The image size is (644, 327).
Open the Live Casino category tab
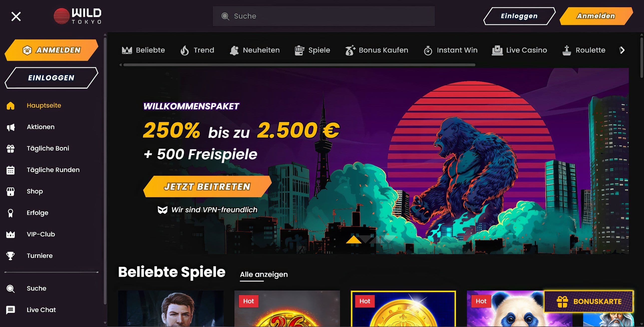tap(519, 50)
